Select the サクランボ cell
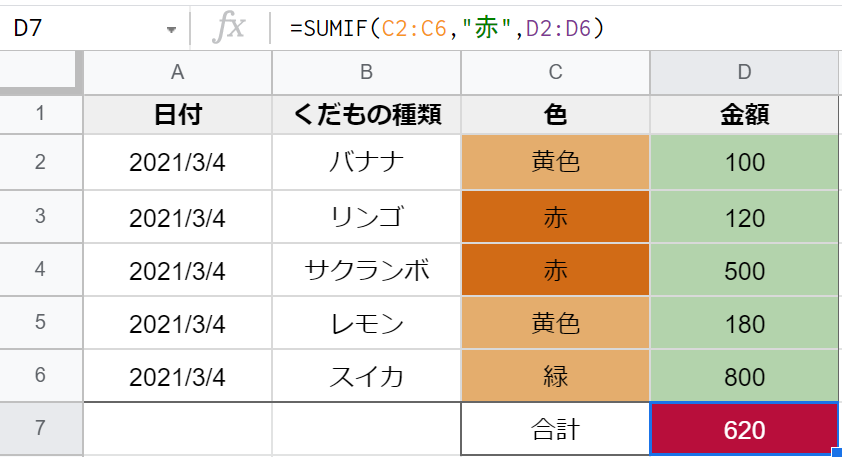The width and height of the screenshot is (842, 457). coord(366,270)
